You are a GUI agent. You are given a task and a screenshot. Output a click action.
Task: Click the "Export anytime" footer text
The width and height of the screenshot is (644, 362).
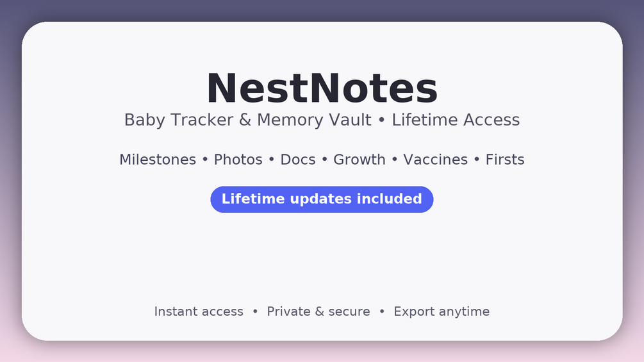pyautogui.click(x=442, y=311)
